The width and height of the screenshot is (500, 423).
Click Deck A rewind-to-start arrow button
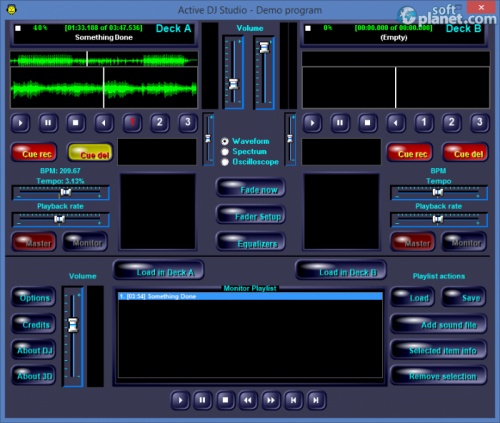click(104, 123)
